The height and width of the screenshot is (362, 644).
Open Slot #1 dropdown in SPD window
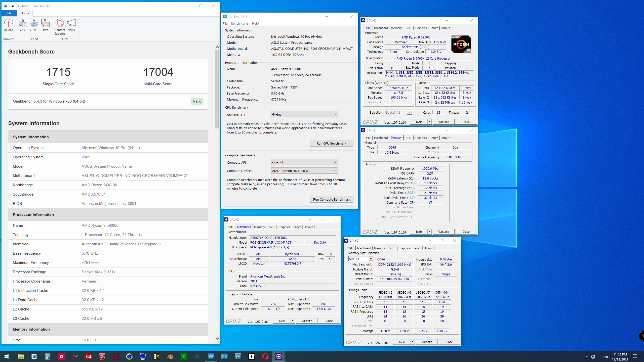[x=360, y=259]
